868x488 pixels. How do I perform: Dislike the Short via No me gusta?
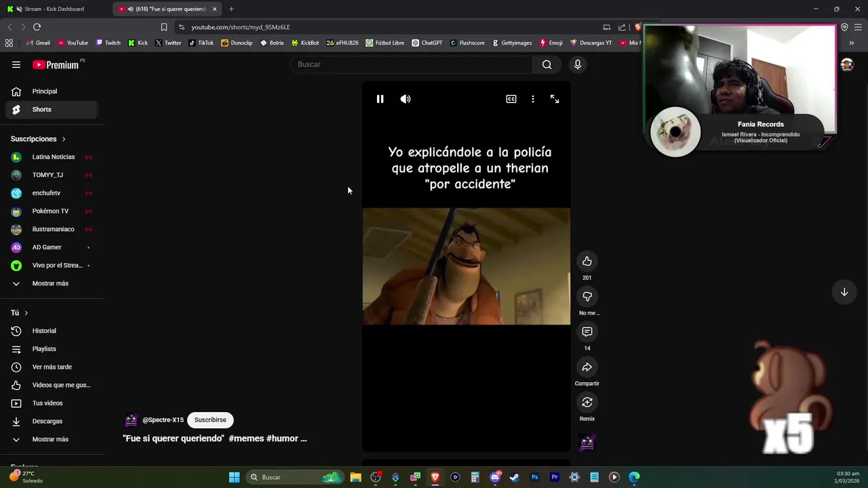point(587,296)
